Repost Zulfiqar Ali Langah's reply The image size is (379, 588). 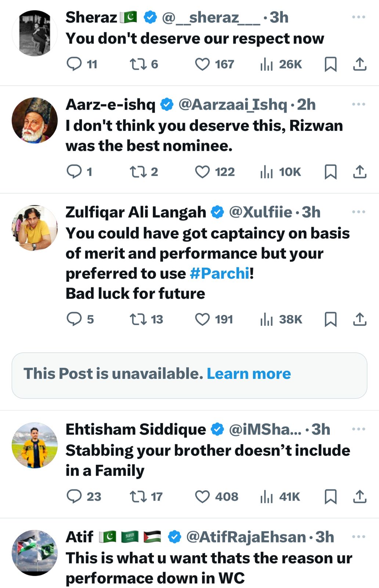point(138,319)
